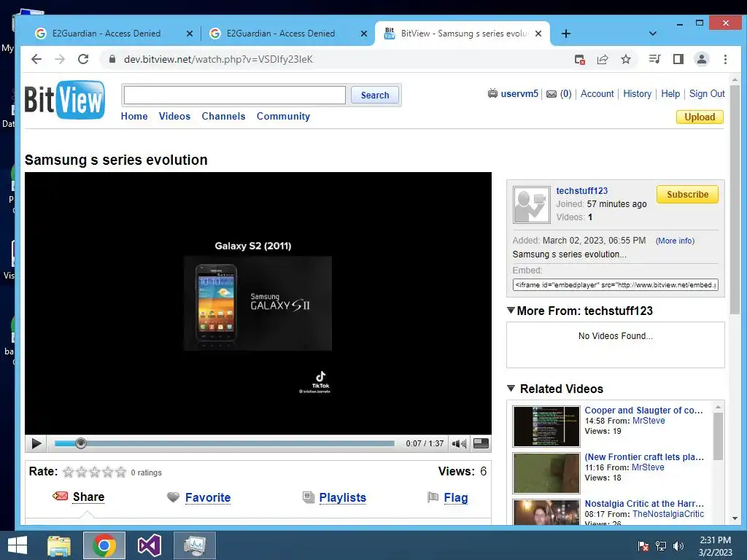Screen dimensions: 747x560
Task: Focus the BitView search field
Action: [x=234, y=95]
